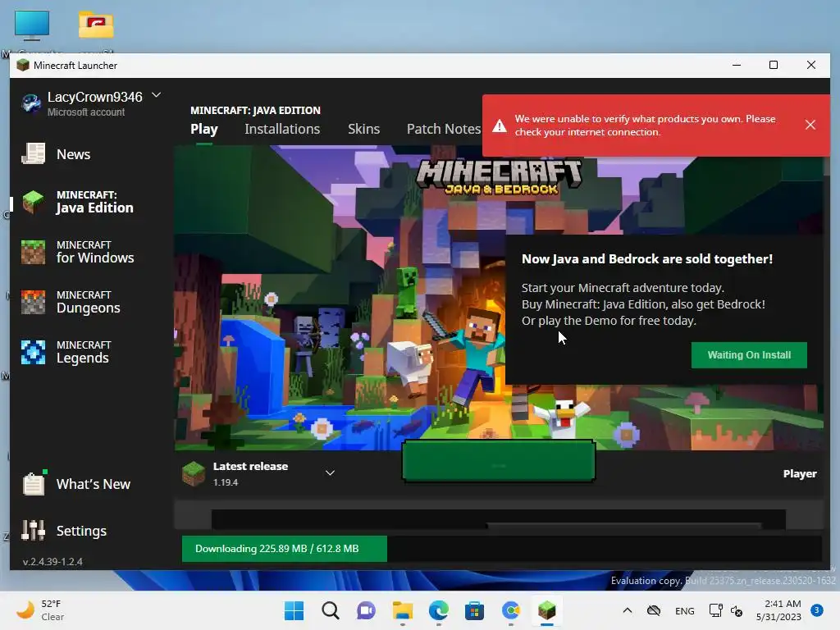Open the notification count badge
Image resolution: width=840 pixels, height=630 pixels.
pos(816,610)
